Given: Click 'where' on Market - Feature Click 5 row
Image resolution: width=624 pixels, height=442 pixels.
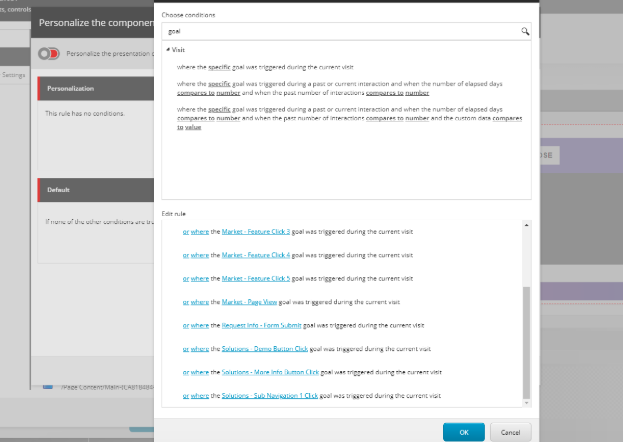Looking at the screenshot, I should 200,278.
